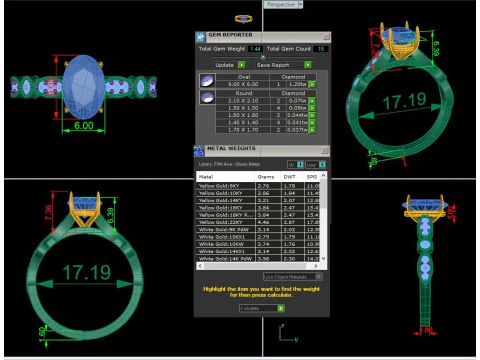Click the green Update arrow button
480x360 pixels.
(242, 65)
